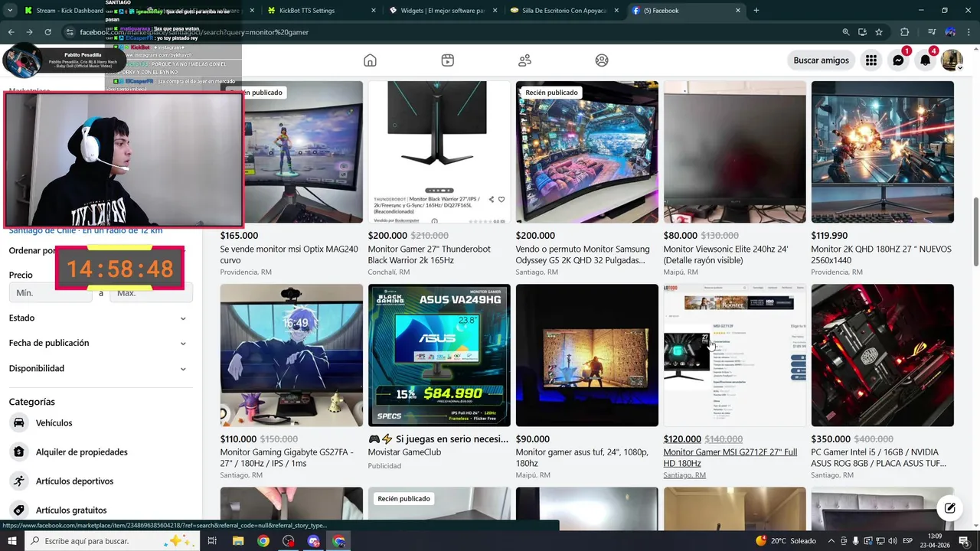Click browser back arrow
This screenshot has height=551, width=980.
click(x=11, y=32)
